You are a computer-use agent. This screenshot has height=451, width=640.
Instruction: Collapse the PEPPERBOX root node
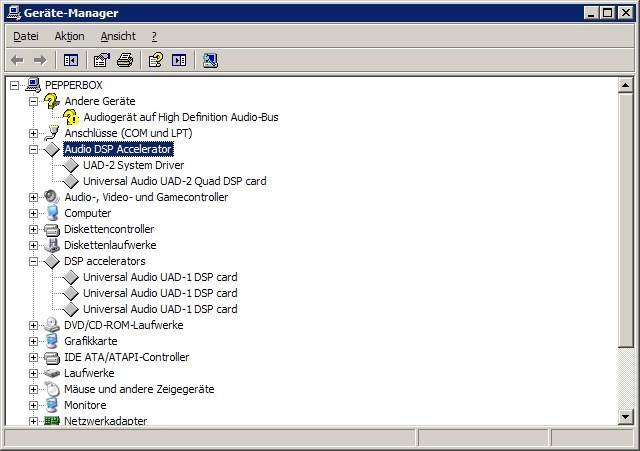coord(14,85)
